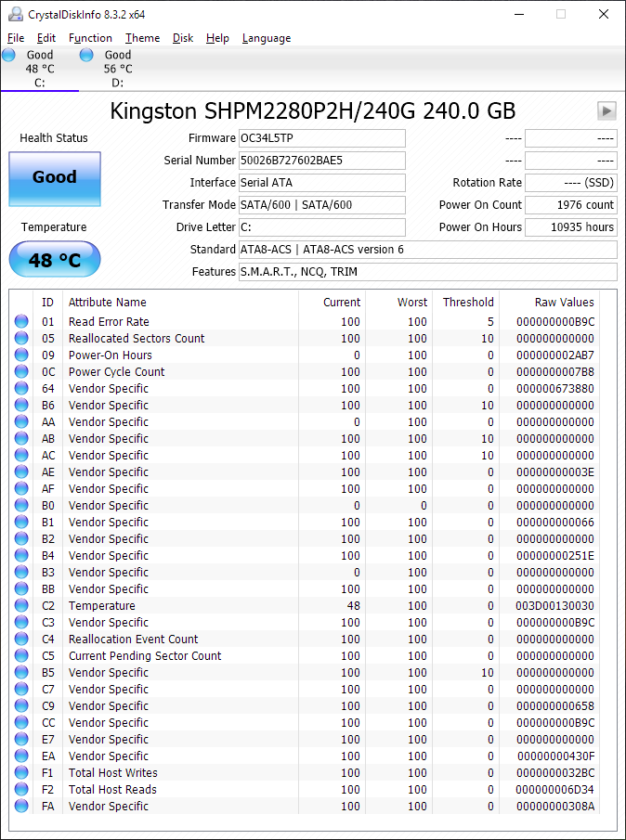Click the Interface value field
Image resolution: width=626 pixels, height=840 pixels.
pos(322,183)
